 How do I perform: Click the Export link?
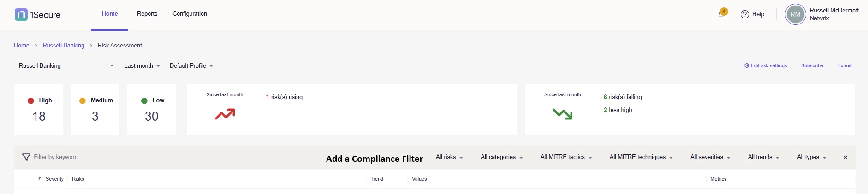(x=844, y=66)
